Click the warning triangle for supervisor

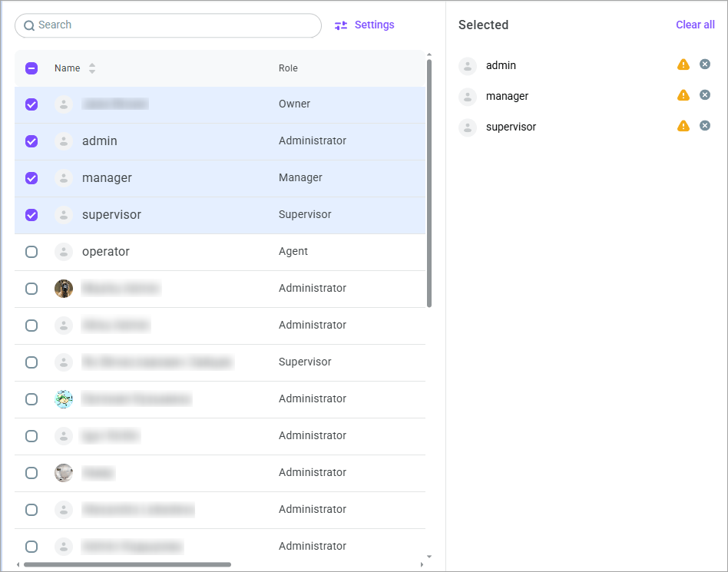tap(683, 126)
